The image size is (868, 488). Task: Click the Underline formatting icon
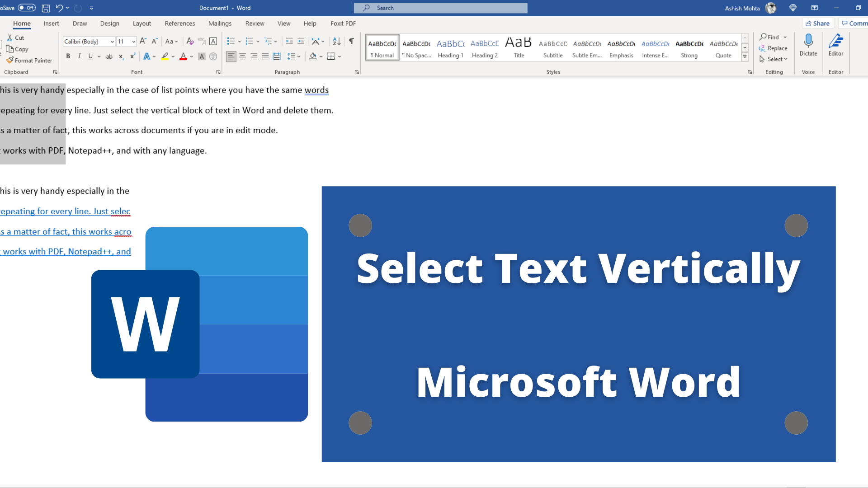click(x=90, y=56)
